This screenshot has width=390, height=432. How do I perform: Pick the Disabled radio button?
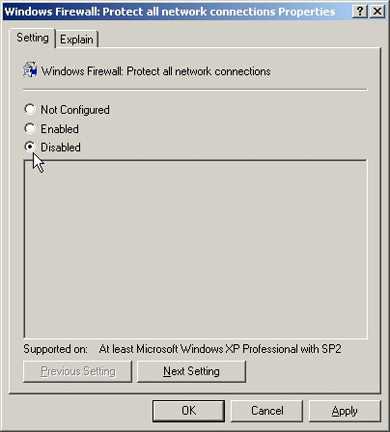[30, 147]
